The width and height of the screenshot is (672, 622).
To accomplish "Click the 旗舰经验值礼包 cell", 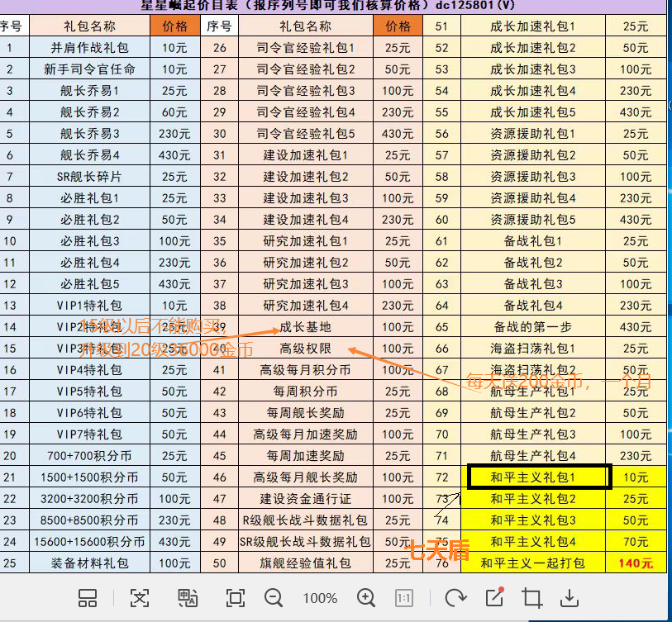I will tap(306, 563).
